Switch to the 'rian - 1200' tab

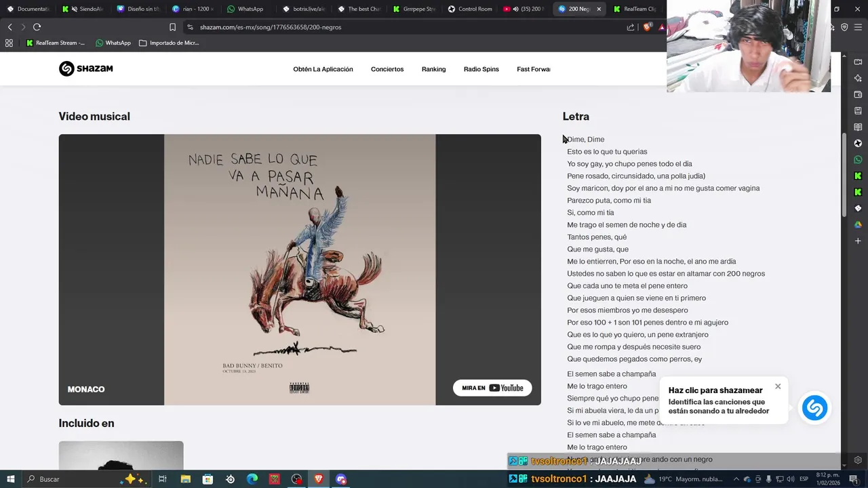pyautogui.click(x=194, y=9)
